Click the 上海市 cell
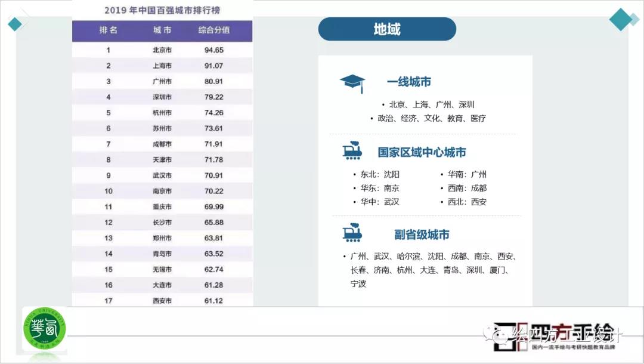This screenshot has height=364, width=644. point(162,66)
